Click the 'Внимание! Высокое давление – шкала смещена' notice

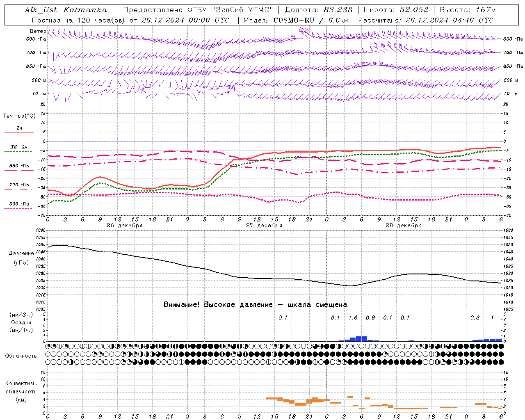(x=256, y=305)
